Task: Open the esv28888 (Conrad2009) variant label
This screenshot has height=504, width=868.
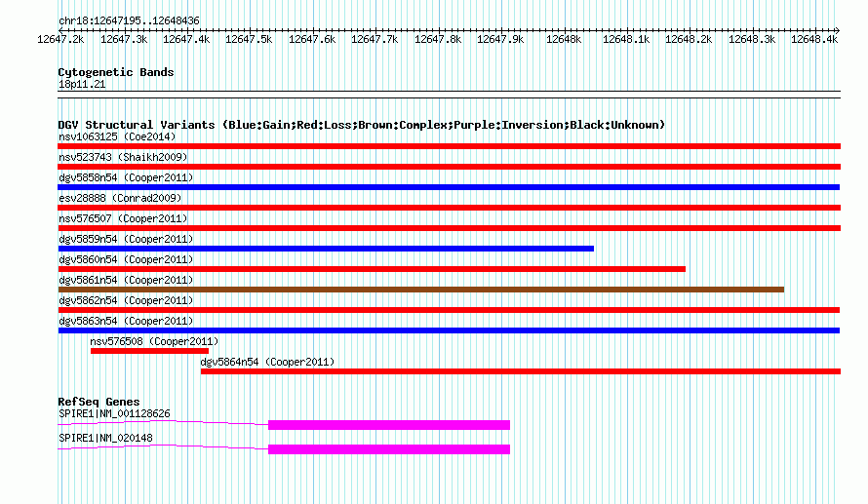Action: click(120, 198)
